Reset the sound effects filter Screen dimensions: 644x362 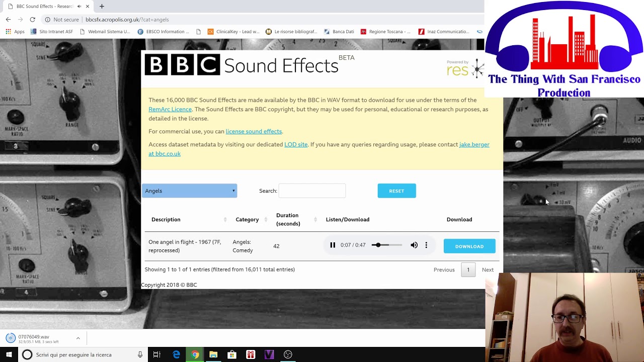[x=396, y=191]
